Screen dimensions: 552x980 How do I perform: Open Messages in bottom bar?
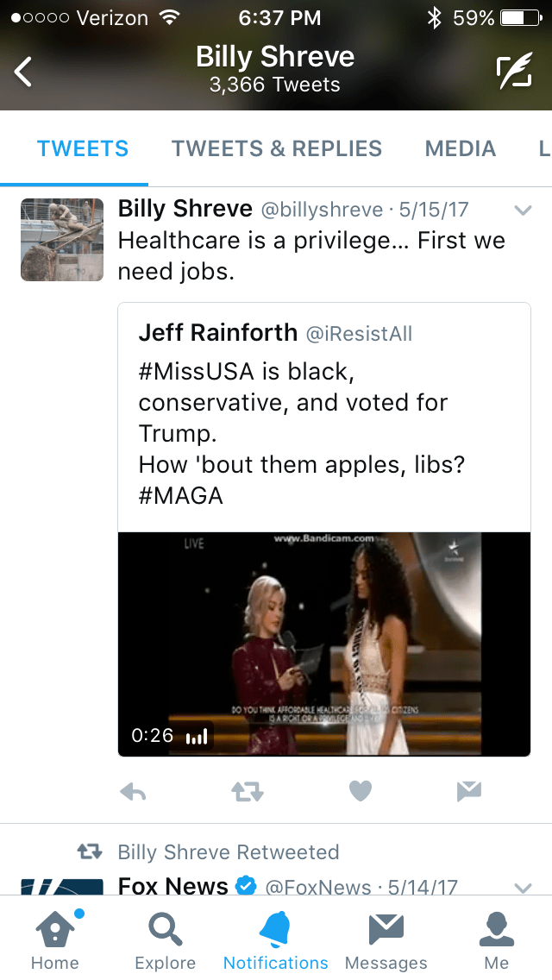pos(386,939)
